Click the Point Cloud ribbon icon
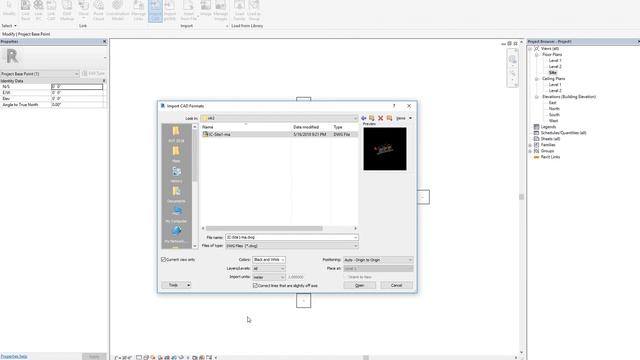This screenshot has width=640, height=360. point(98,9)
